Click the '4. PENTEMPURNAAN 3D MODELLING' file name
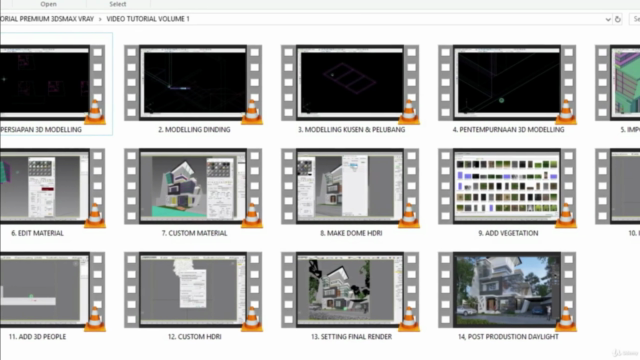The width and height of the screenshot is (640, 360). coord(508,129)
